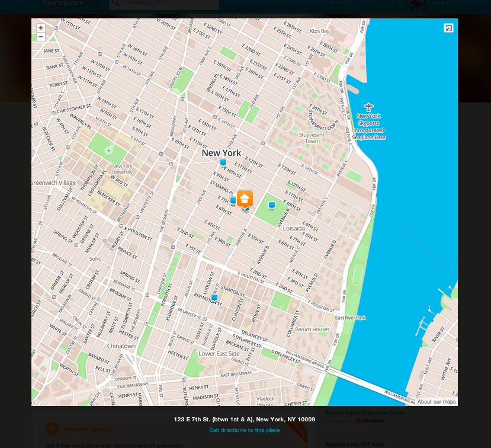Focus the I'm looking for search field
Viewport: 491px width, 448px height.
[164, 4]
